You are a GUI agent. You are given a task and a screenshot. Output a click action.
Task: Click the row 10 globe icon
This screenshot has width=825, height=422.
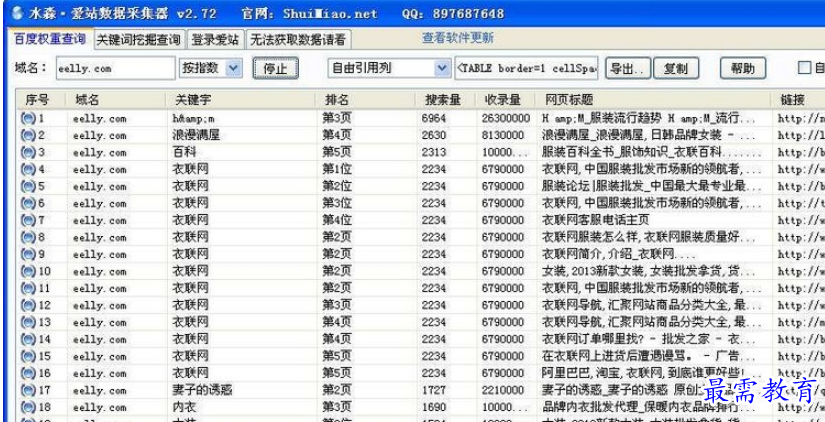click(x=28, y=271)
